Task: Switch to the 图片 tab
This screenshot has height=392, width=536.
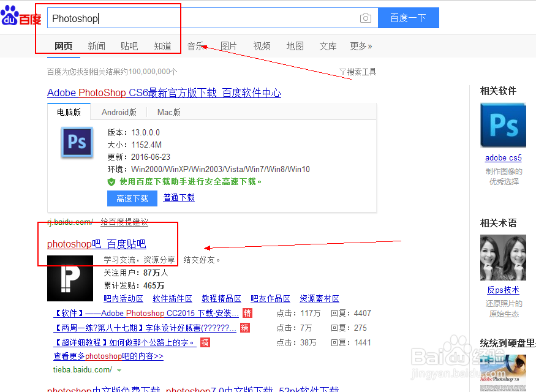Action: [x=228, y=46]
